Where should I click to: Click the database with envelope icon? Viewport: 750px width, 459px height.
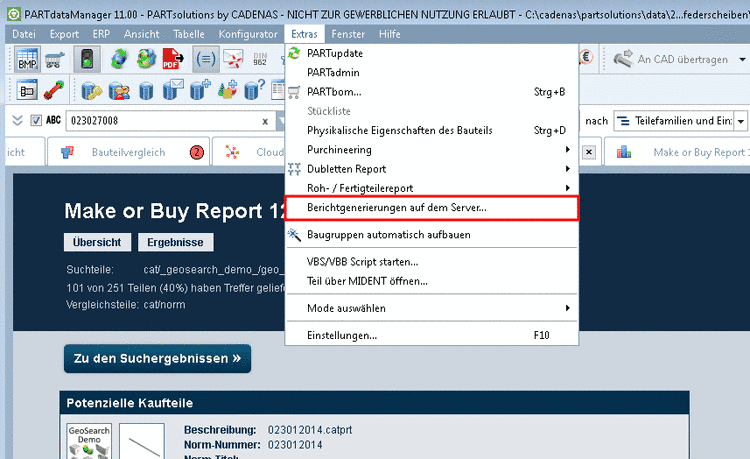(x=173, y=90)
